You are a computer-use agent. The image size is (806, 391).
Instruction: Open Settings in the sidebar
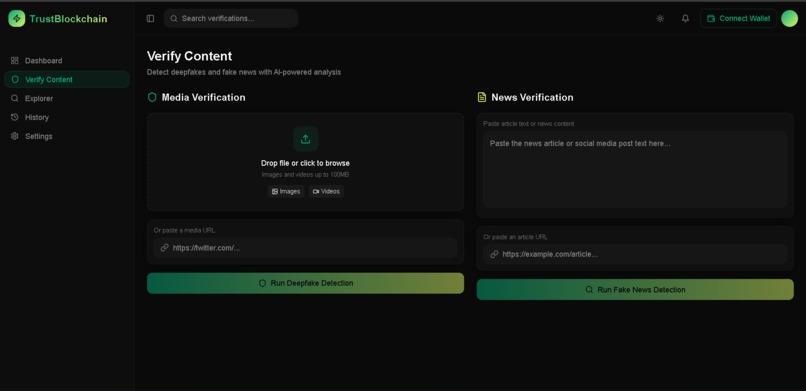click(67, 136)
